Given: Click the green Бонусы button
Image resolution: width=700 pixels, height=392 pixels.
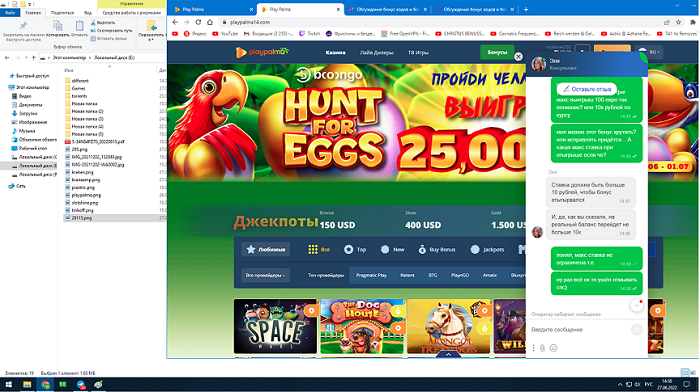Looking at the screenshot, I should [497, 52].
